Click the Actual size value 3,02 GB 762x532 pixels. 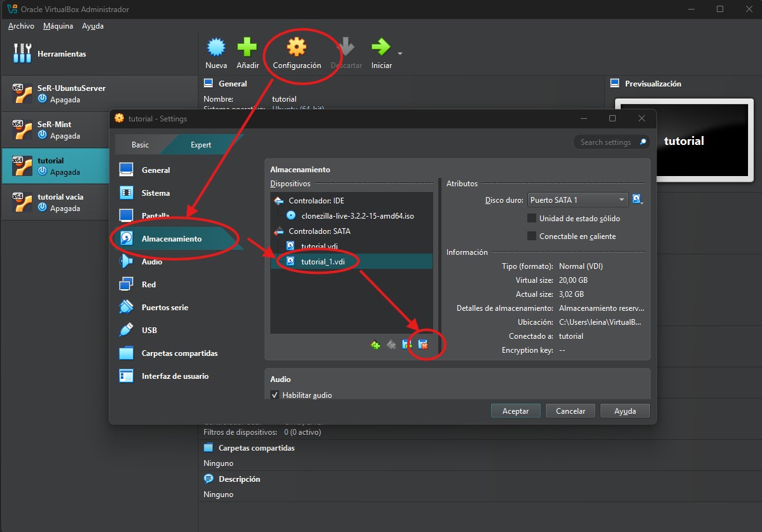point(571,294)
